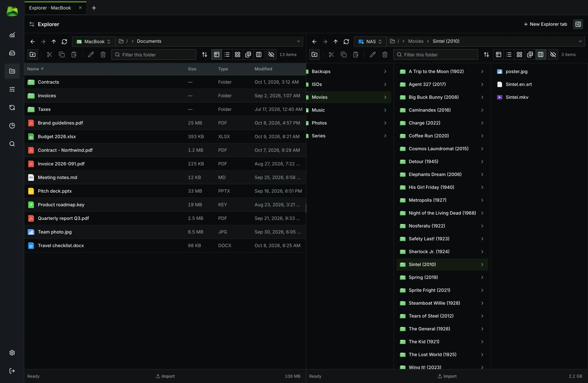The image size is (588, 383).
Task: Open the sort options in left pane
Action: point(205,55)
